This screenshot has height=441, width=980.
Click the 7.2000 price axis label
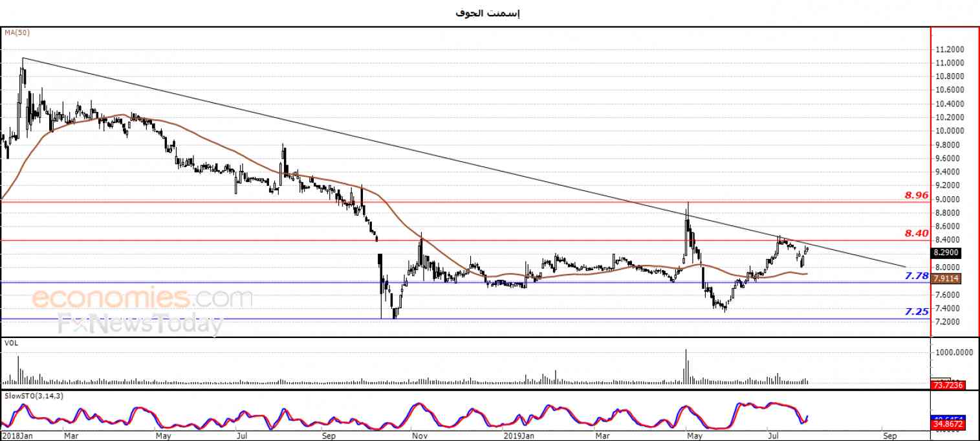click(x=947, y=322)
